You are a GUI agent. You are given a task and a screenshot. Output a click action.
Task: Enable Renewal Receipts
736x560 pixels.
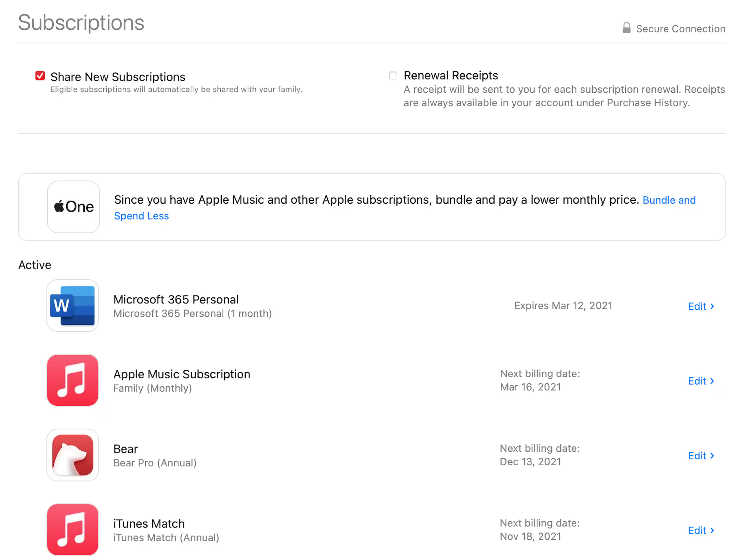coord(393,76)
